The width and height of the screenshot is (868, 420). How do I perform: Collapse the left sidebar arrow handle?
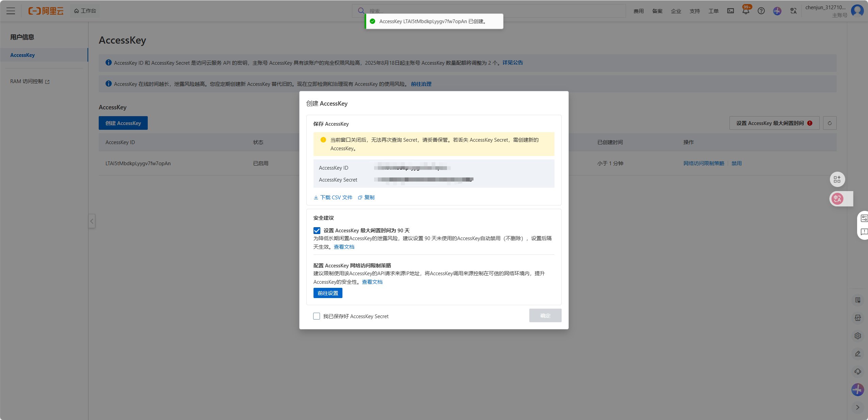point(92,221)
